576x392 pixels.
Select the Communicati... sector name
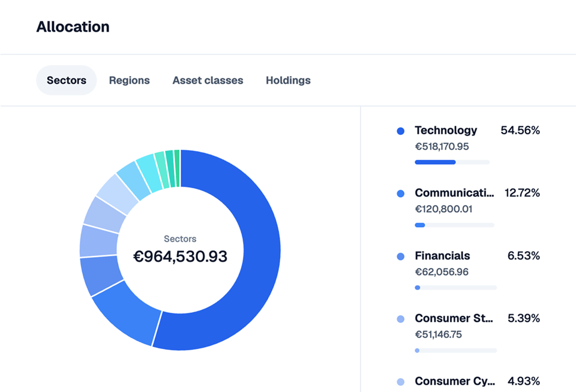click(x=454, y=192)
